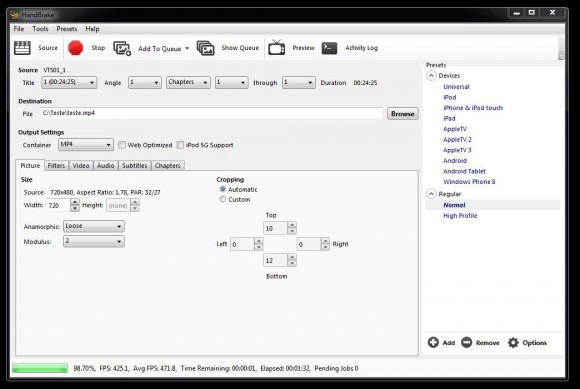580x389 pixels.
Task: Select the Normal preset
Action: pyautogui.click(x=454, y=205)
